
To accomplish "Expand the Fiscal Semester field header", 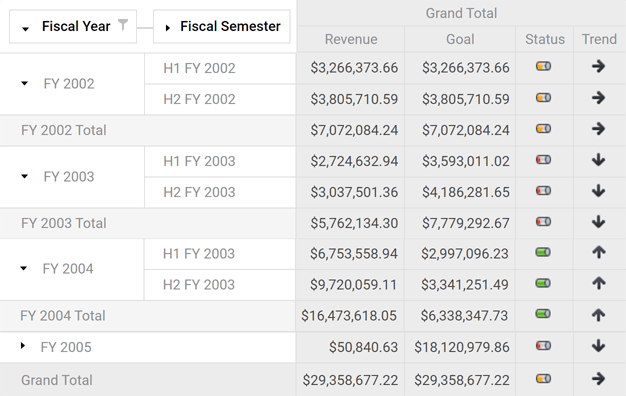I will 168,28.
